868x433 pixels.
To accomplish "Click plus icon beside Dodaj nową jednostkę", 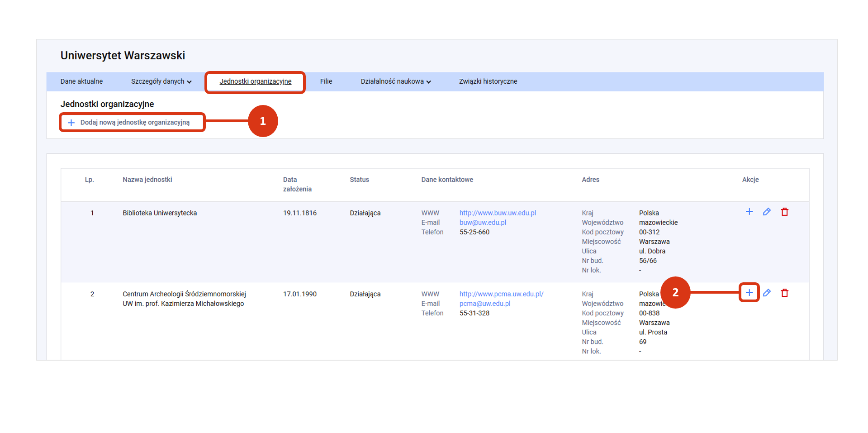I will [71, 123].
